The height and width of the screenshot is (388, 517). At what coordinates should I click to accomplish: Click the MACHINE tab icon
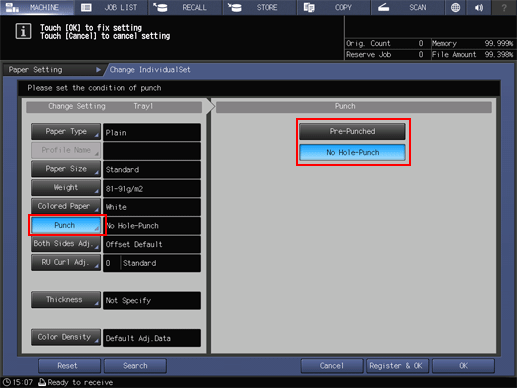point(12,7)
